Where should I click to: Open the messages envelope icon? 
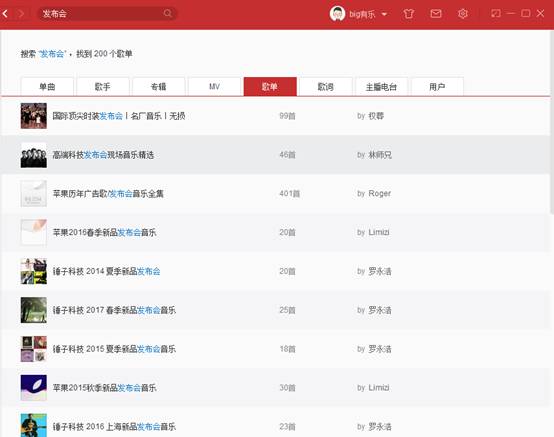[436, 14]
